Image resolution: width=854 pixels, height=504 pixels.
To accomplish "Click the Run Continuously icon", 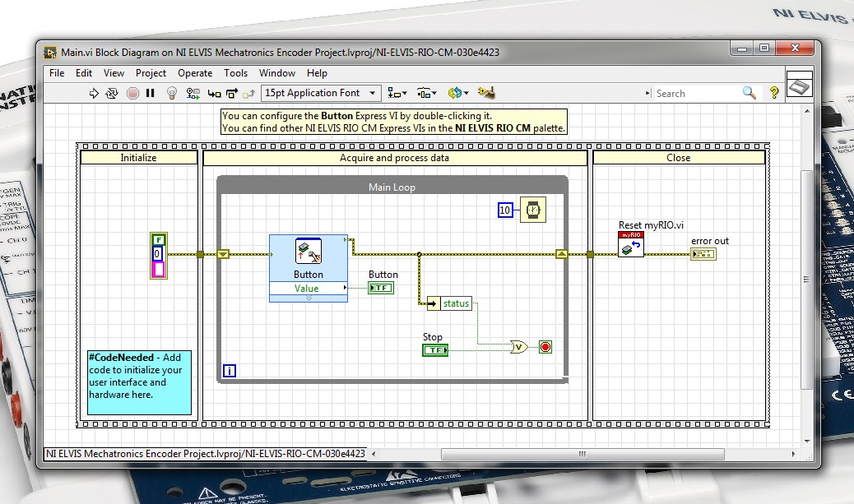I will [x=113, y=93].
